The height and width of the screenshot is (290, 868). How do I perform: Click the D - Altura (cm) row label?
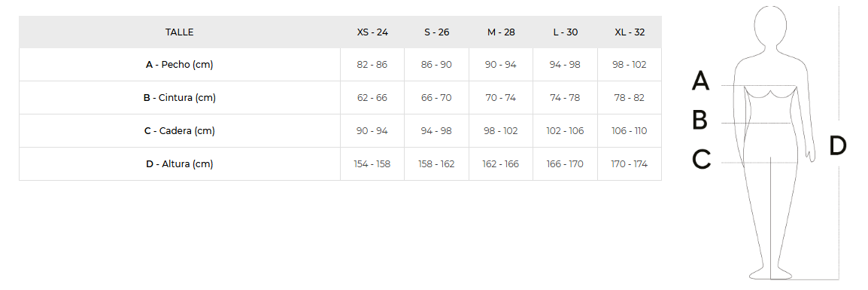(x=179, y=164)
